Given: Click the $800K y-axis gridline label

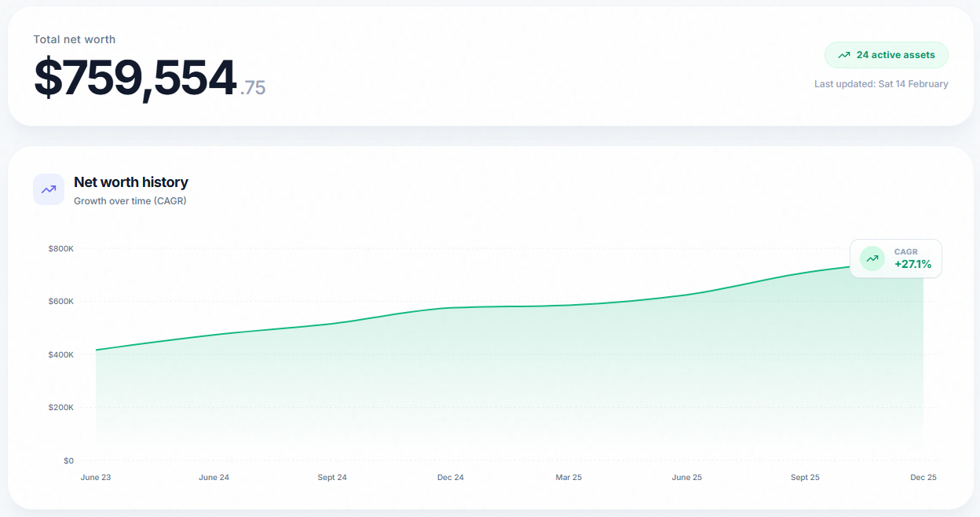Looking at the screenshot, I should [60, 247].
